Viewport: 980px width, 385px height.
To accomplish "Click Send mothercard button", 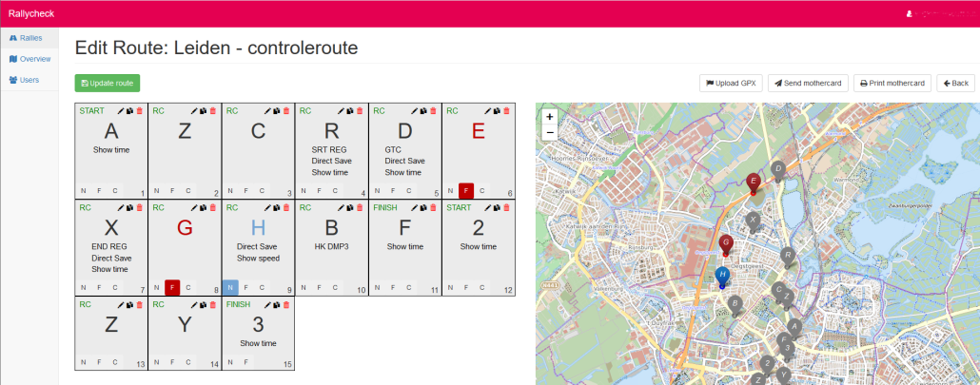I will (x=808, y=84).
